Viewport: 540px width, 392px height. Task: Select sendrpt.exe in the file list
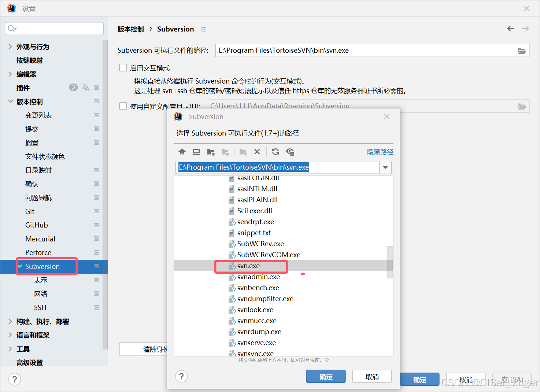coord(255,222)
